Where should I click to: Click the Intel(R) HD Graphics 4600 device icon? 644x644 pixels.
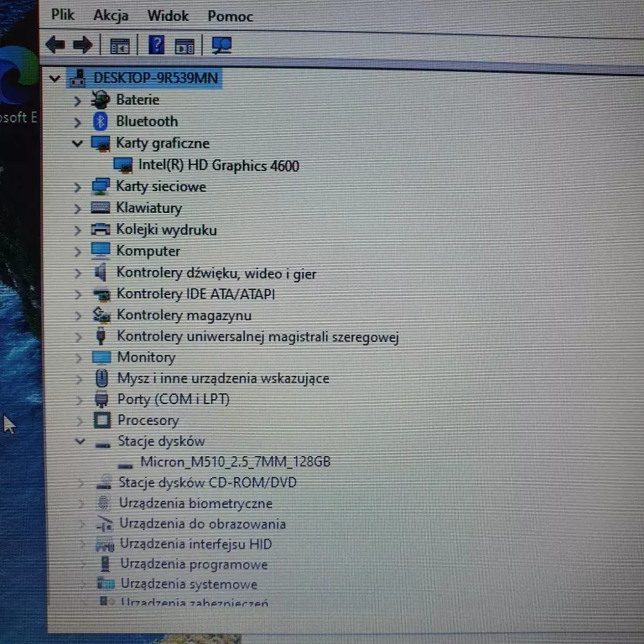point(122,165)
